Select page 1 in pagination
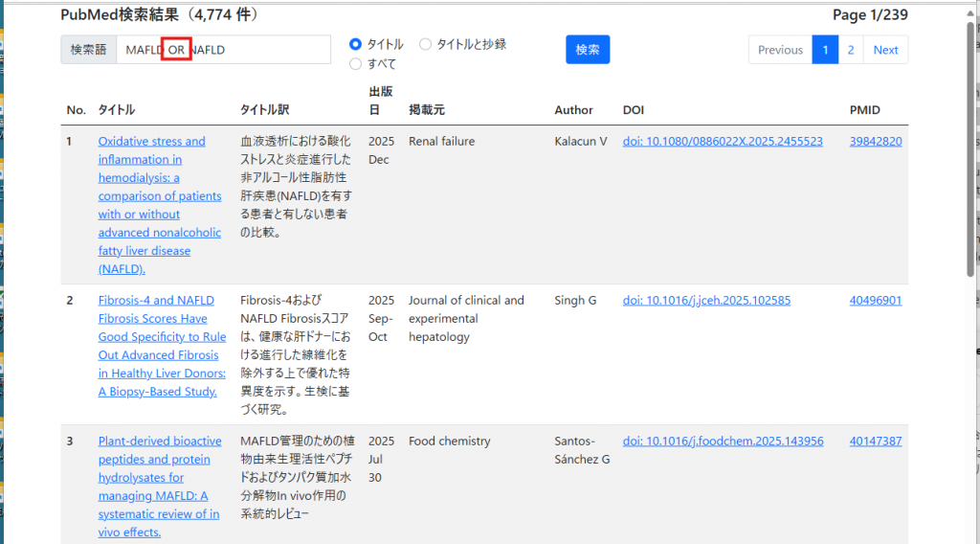This screenshot has height=544, width=980. 825,50
